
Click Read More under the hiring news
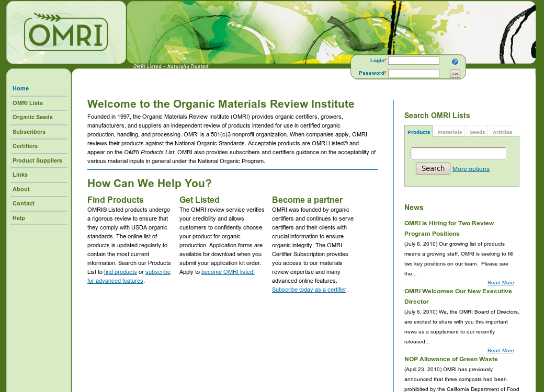click(501, 282)
